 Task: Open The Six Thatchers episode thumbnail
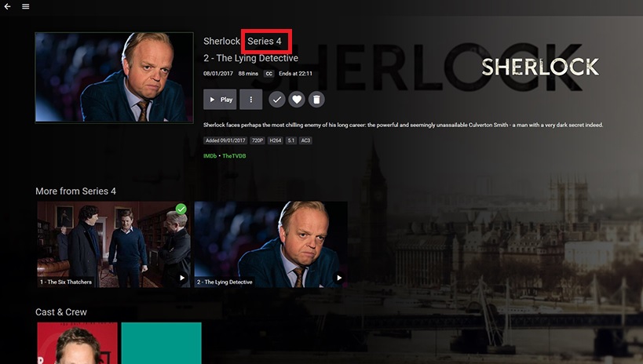tap(114, 244)
